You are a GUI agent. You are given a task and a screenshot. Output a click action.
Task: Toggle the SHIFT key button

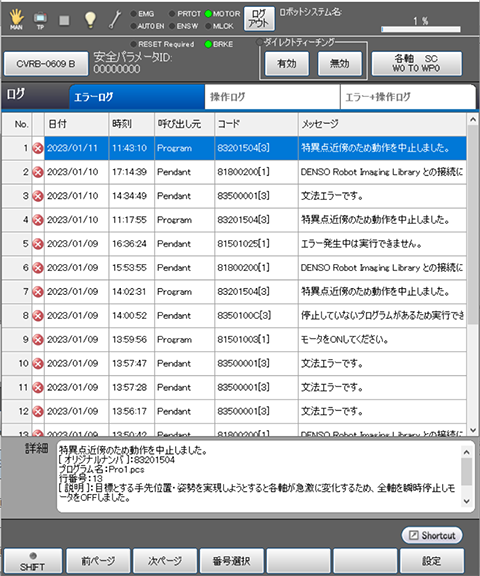pyautogui.click(x=33, y=561)
